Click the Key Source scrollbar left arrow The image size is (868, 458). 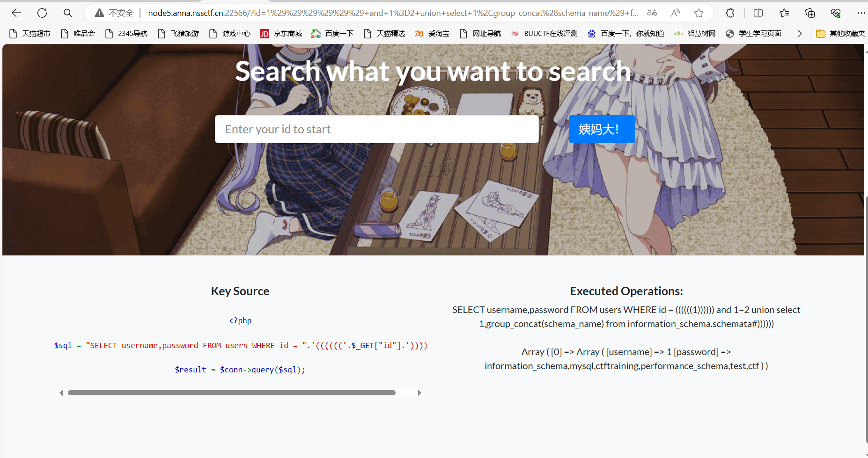click(x=61, y=393)
